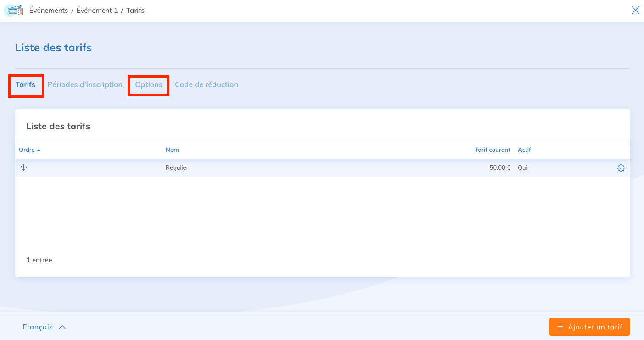This screenshot has height=340, width=644.
Task: Select the Régulier tarif name
Action: click(177, 168)
